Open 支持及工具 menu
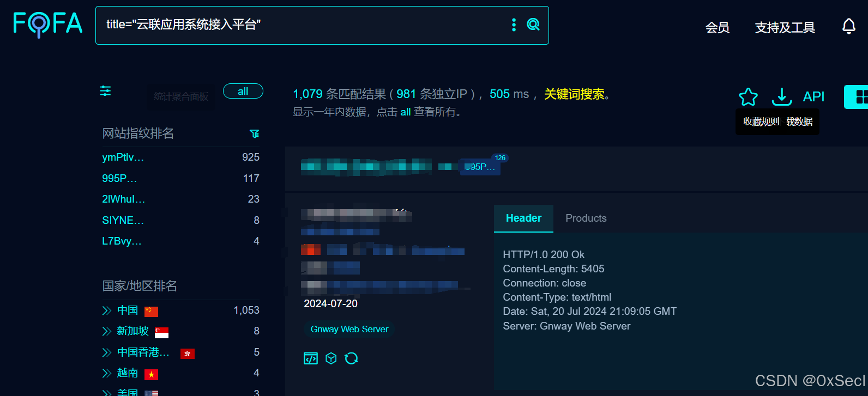Screen dimensions: 868x396 pyautogui.click(x=785, y=28)
